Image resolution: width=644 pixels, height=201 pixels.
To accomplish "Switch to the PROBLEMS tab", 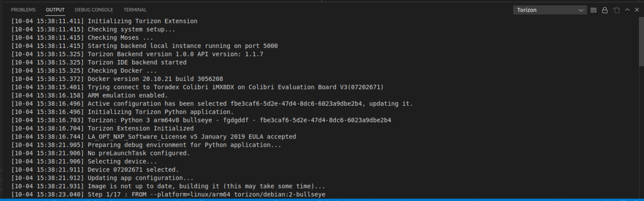I will pyautogui.click(x=23, y=10).
